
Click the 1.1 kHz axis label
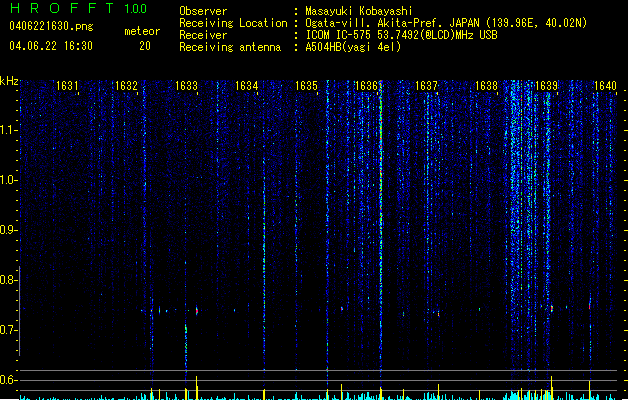point(7,130)
